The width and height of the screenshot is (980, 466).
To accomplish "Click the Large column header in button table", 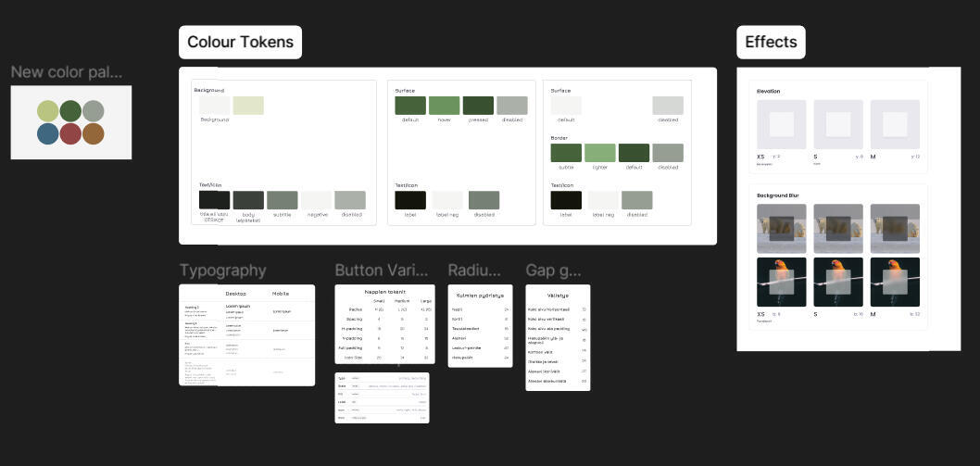I will click(426, 301).
